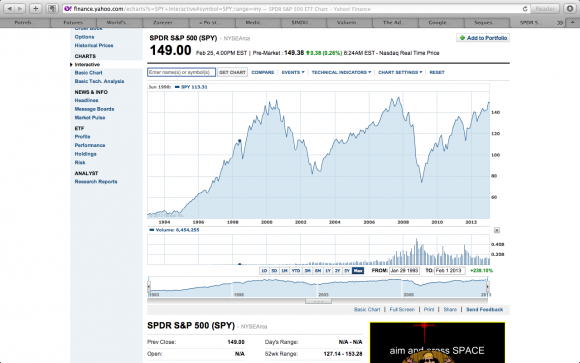
Task: Switch to the Futures tab
Action: pyautogui.click(x=73, y=23)
